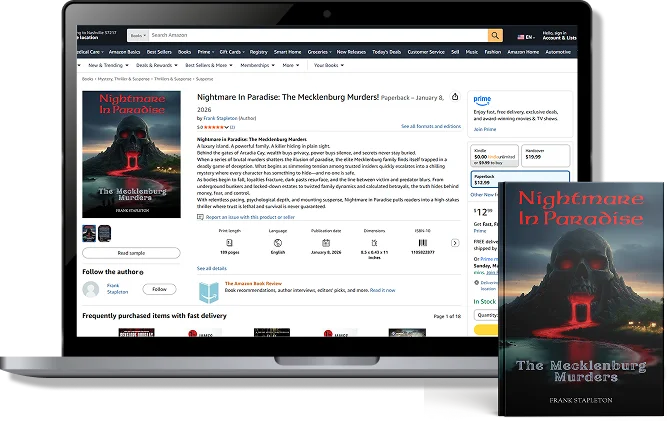Expand the New & Trending menu
This screenshot has height=421, width=668.
pos(108,65)
